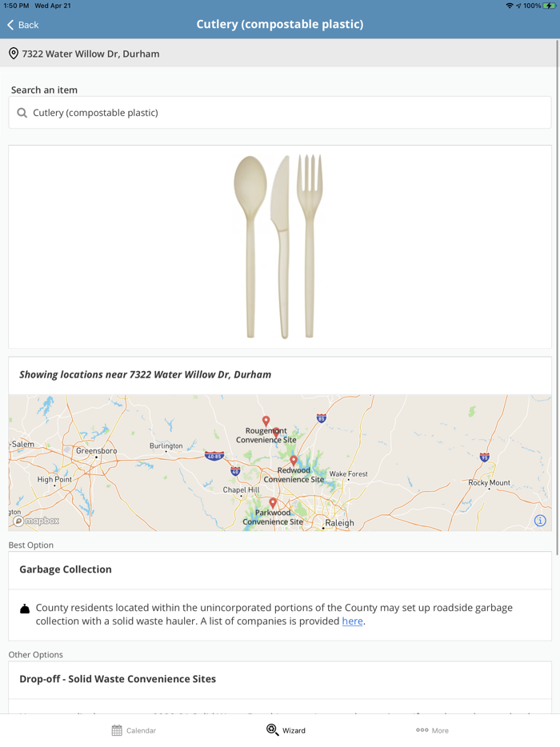Tap the Back chevron icon
The width and height of the screenshot is (560, 747).
[x=10, y=25]
